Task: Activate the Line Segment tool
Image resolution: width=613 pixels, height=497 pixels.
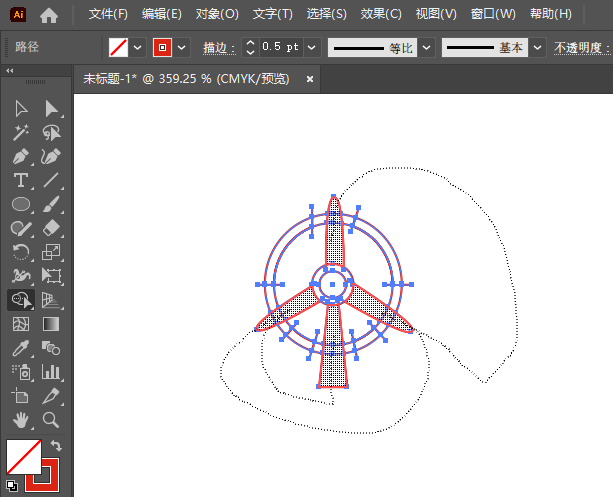Action: [51, 180]
